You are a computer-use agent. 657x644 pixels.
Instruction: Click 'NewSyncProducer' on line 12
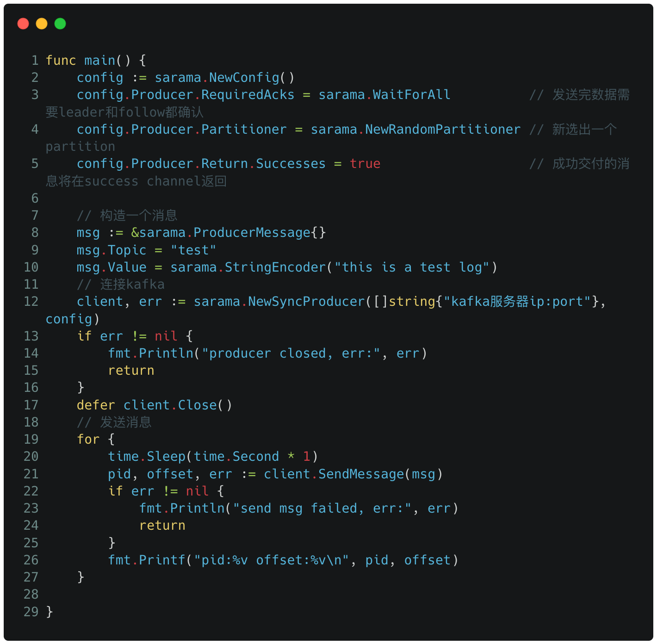tap(306, 302)
